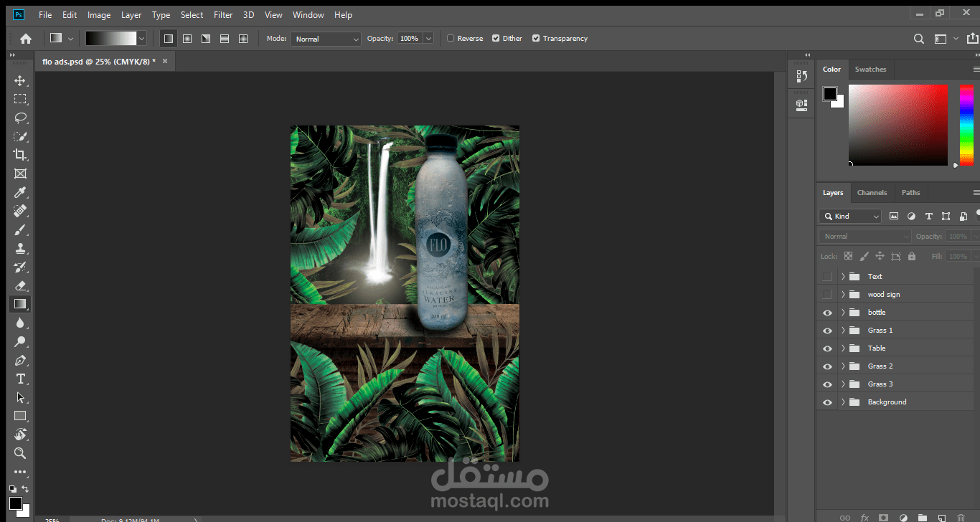Image resolution: width=980 pixels, height=522 pixels.
Task: Choose the Angle Gradient style
Action: [206, 39]
